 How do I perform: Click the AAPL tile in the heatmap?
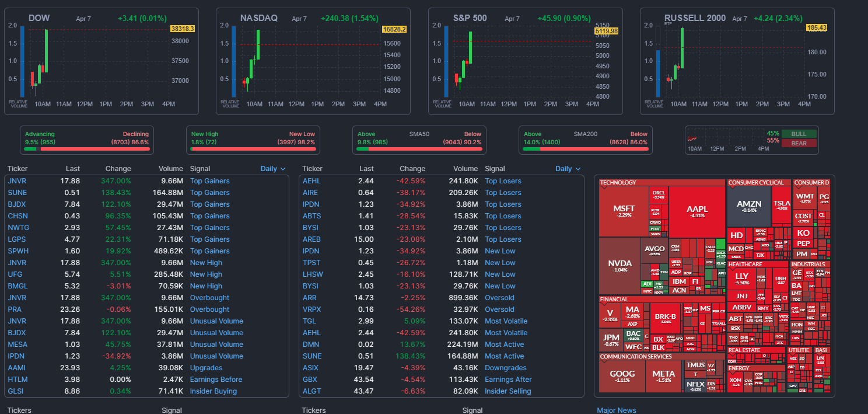pos(697,211)
